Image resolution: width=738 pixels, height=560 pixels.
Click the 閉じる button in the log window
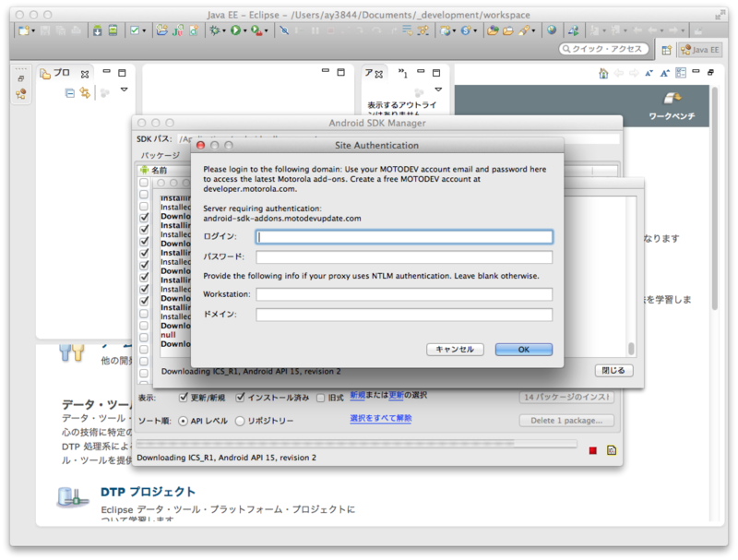tap(613, 370)
